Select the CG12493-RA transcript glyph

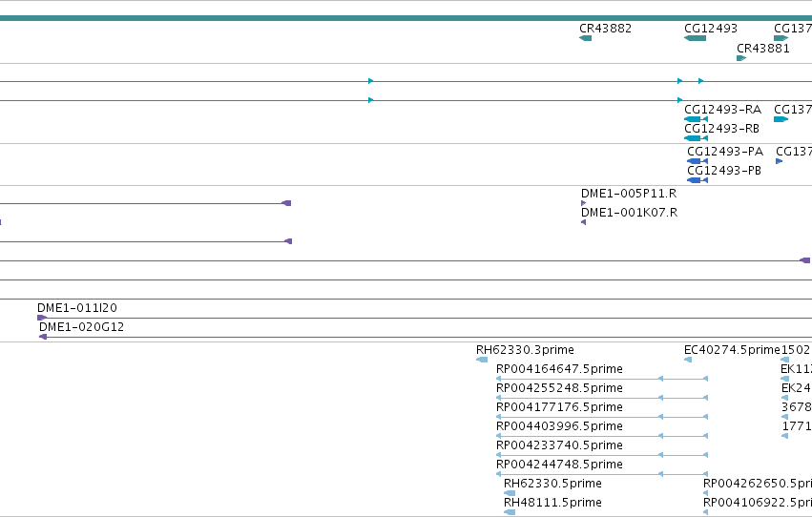(x=696, y=119)
